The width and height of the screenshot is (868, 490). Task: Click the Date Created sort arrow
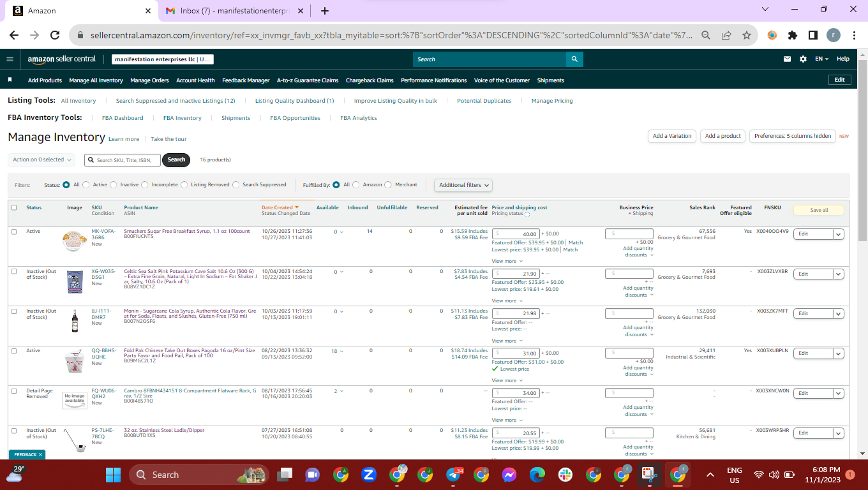(297, 207)
